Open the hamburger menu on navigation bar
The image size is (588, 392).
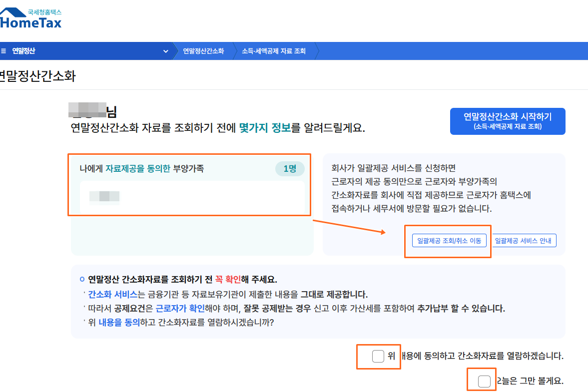(x=4, y=50)
